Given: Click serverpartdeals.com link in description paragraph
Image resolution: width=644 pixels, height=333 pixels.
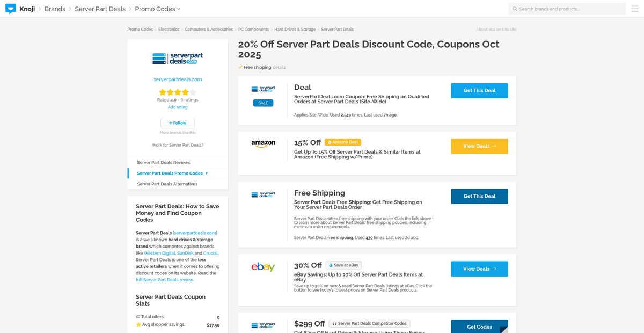Looking at the screenshot, I should tap(195, 233).
